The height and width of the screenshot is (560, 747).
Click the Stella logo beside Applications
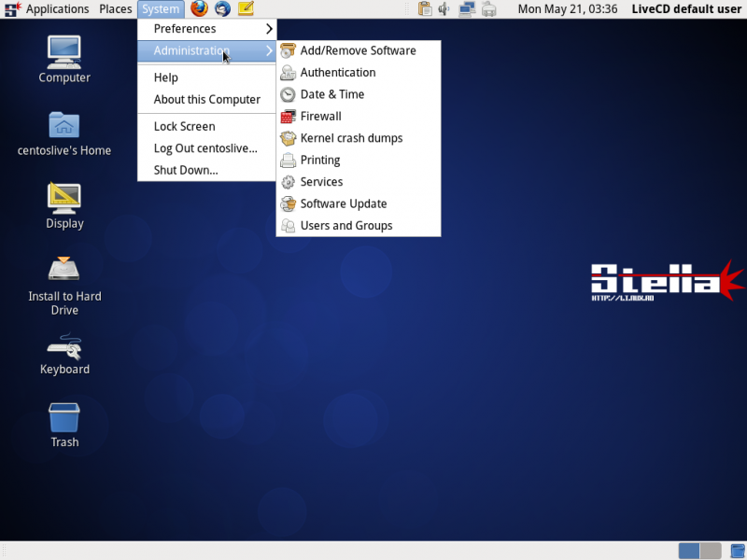(13, 8)
